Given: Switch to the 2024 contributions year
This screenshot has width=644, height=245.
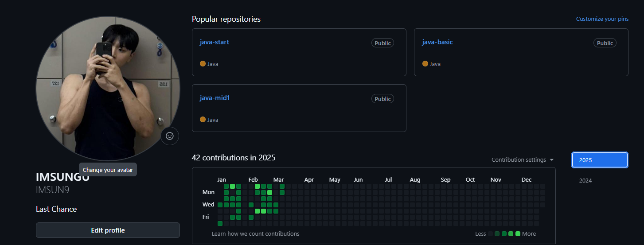Looking at the screenshot, I should click(x=585, y=181).
